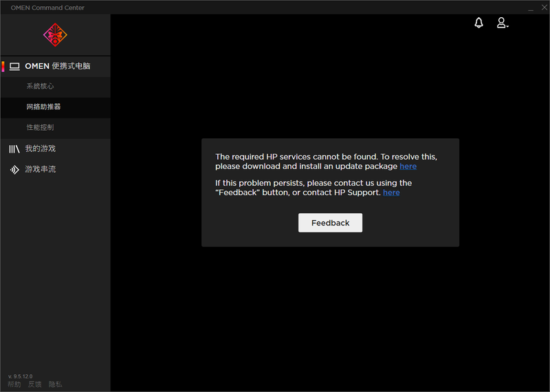Select 网络助推器 menu item
550x392 pixels.
(x=56, y=107)
